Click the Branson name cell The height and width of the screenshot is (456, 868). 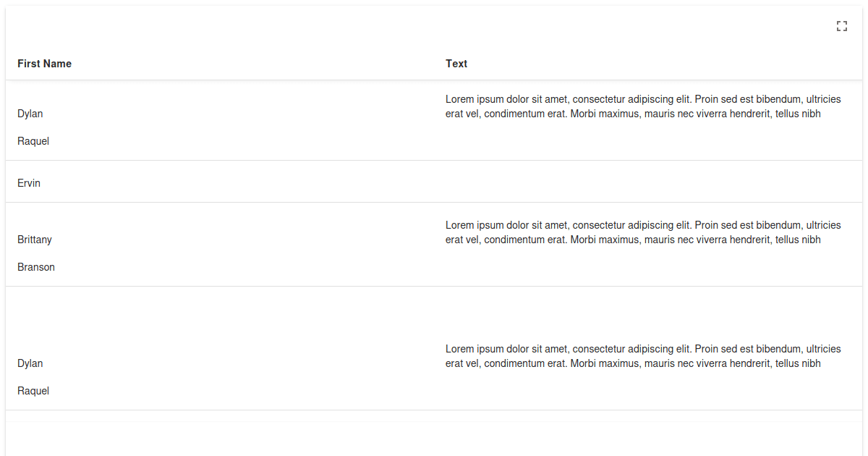(36, 267)
